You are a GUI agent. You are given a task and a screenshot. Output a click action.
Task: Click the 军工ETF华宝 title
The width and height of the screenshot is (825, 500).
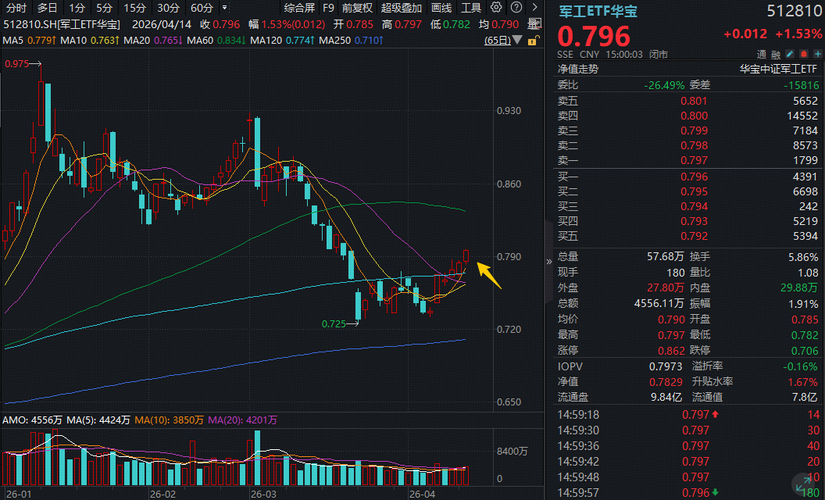[x=598, y=11]
